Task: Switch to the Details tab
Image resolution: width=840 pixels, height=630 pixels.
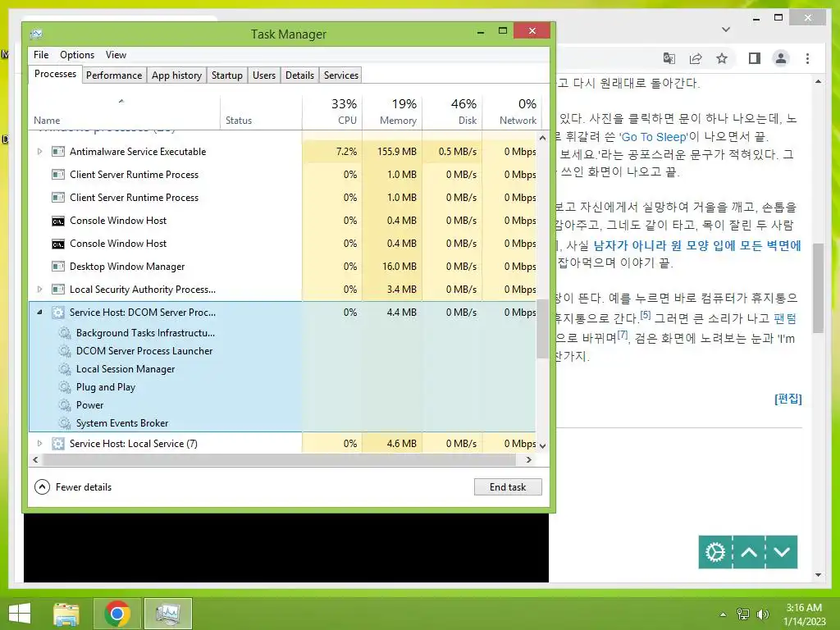Action: [299, 75]
